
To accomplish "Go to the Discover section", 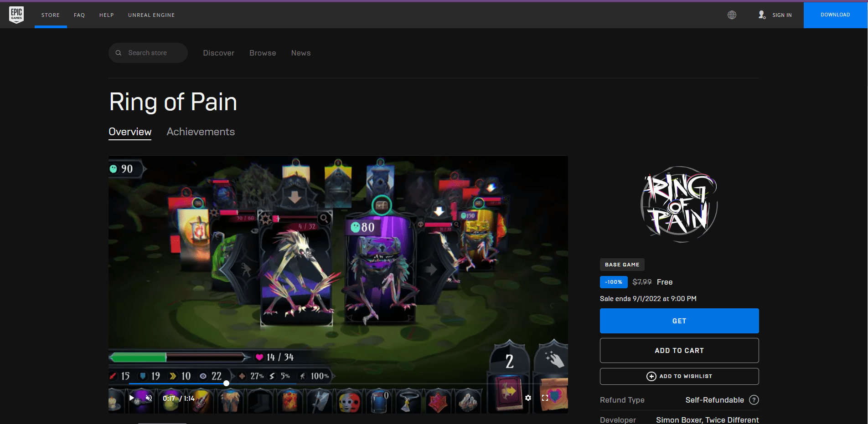I will 219,53.
